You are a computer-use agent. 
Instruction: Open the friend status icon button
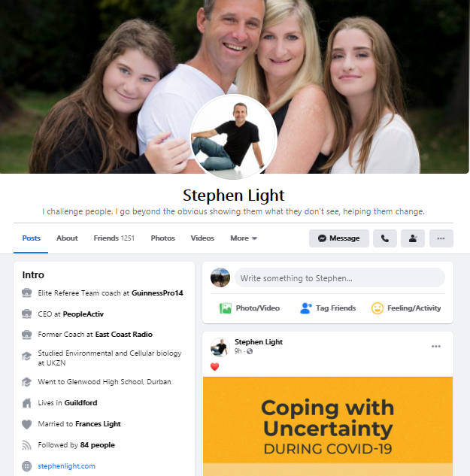coord(413,238)
